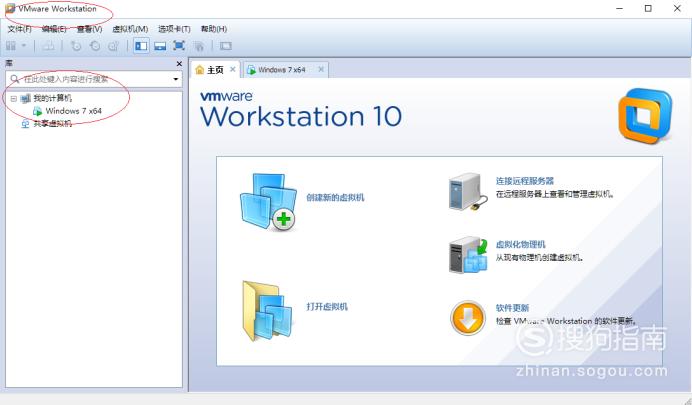The height and width of the screenshot is (405, 692).
Task: Open the 帮助(H) menu
Action: pos(214,29)
